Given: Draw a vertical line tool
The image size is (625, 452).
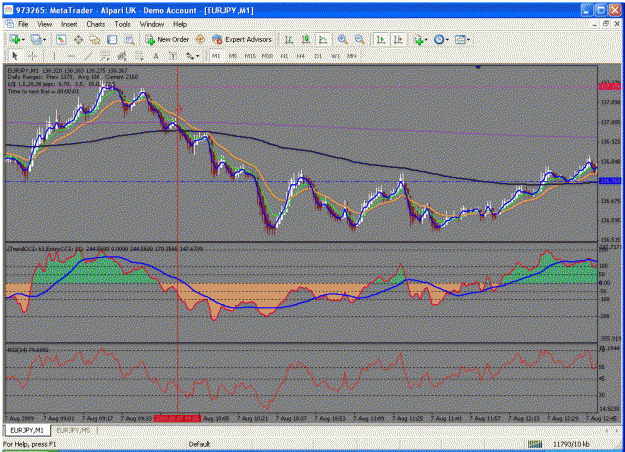Looking at the screenshot, I should 54,56.
